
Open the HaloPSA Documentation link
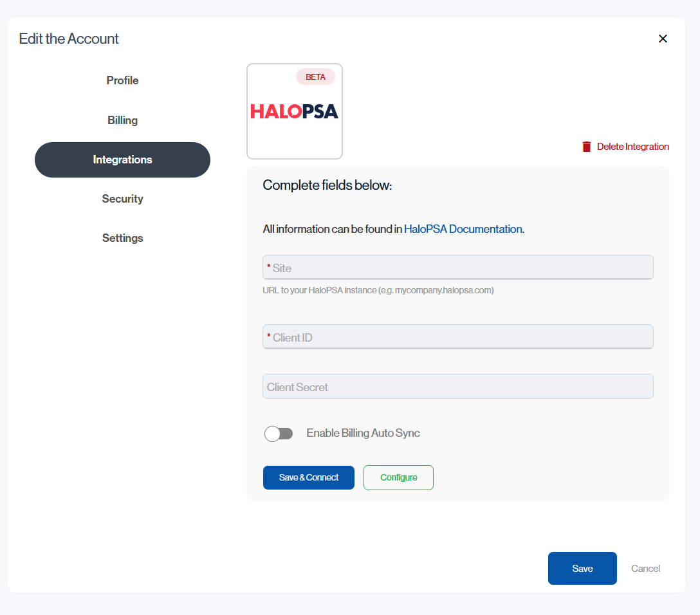(463, 229)
